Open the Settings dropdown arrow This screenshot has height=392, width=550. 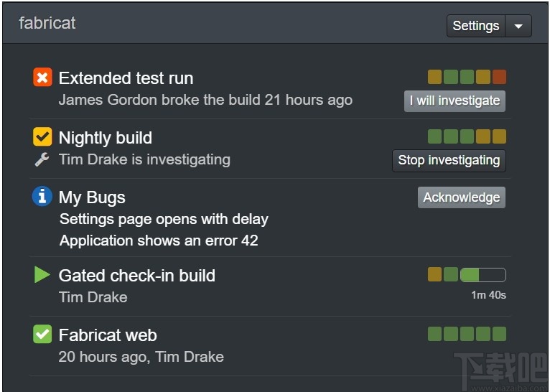[518, 26]
